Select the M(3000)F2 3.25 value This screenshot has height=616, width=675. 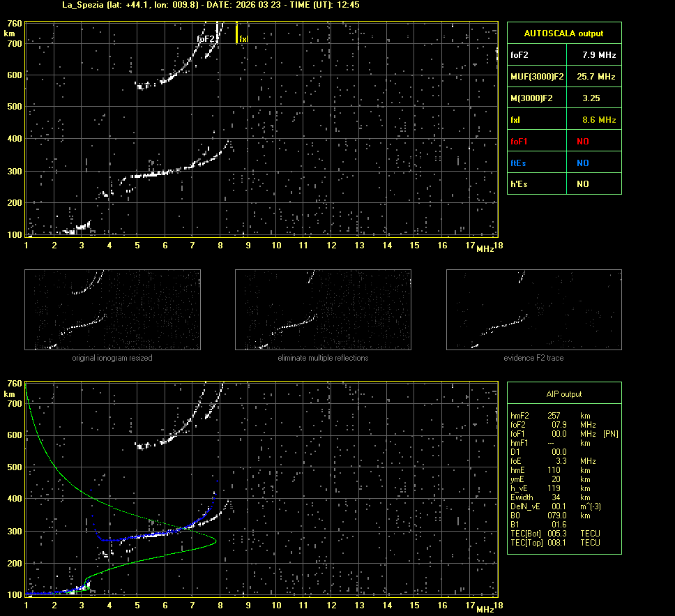tap(591, 98)
